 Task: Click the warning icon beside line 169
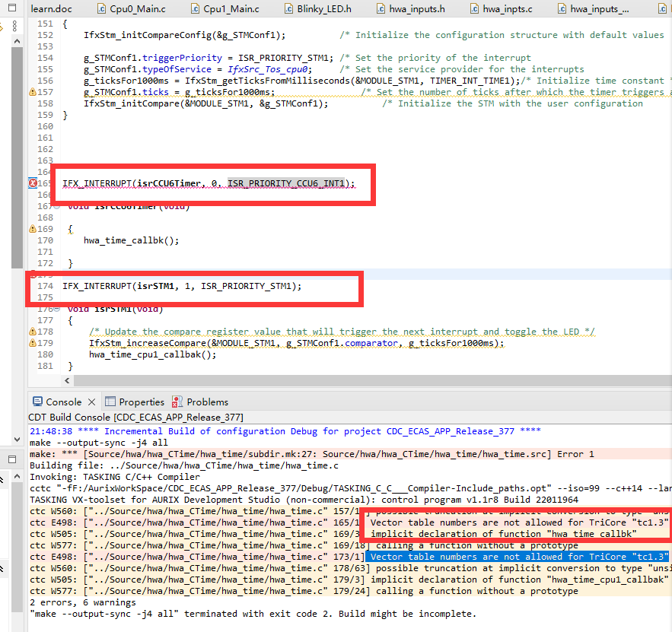[x=33, y=229]
